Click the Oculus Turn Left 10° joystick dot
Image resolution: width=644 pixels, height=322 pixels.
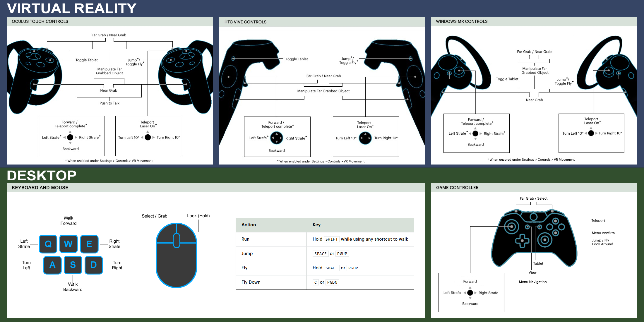(148, 137)
